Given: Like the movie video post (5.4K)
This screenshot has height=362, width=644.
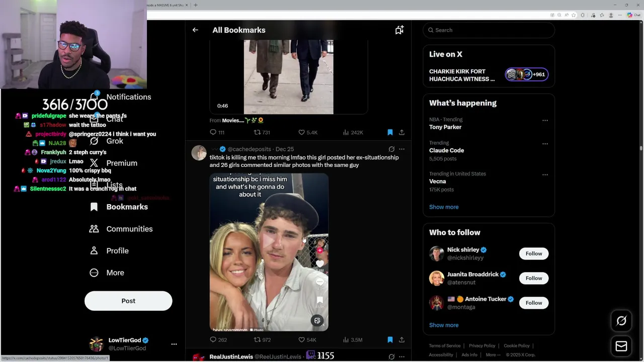Looking at the screenshot, I should pyautogui.click(x=308, y=132).
